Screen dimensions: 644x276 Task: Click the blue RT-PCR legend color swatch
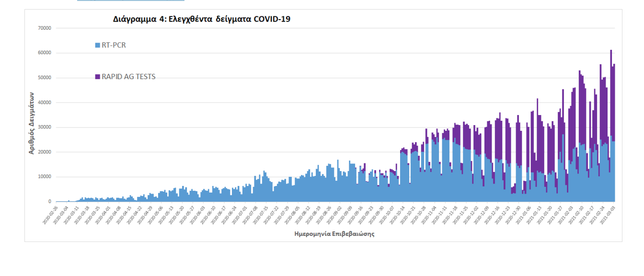coord(98,46)
